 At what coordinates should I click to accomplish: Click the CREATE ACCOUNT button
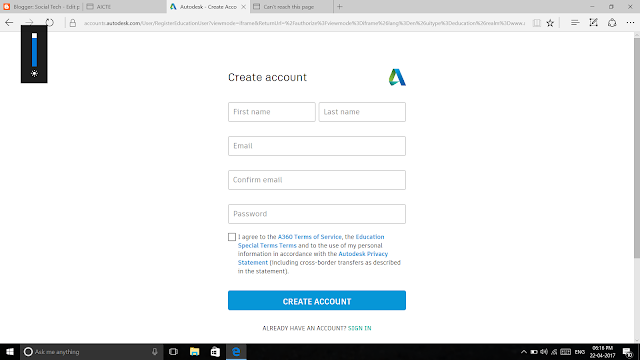pos(317,300)
